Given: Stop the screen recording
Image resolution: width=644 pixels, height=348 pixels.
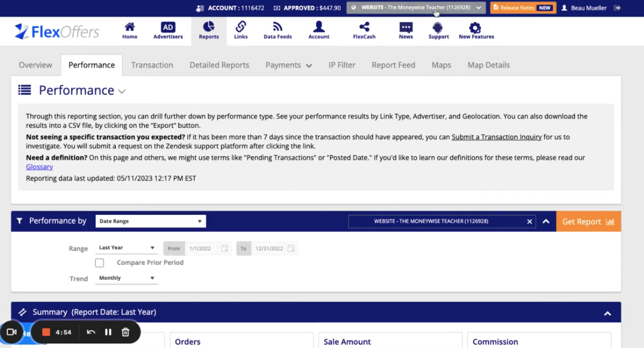Looking at the screenshot, I should click(x=46, y=332).
